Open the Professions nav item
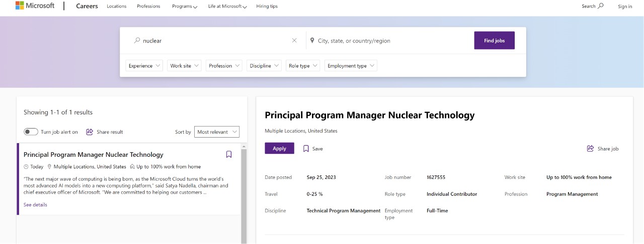The image size is (644, 244). point(148,6)
